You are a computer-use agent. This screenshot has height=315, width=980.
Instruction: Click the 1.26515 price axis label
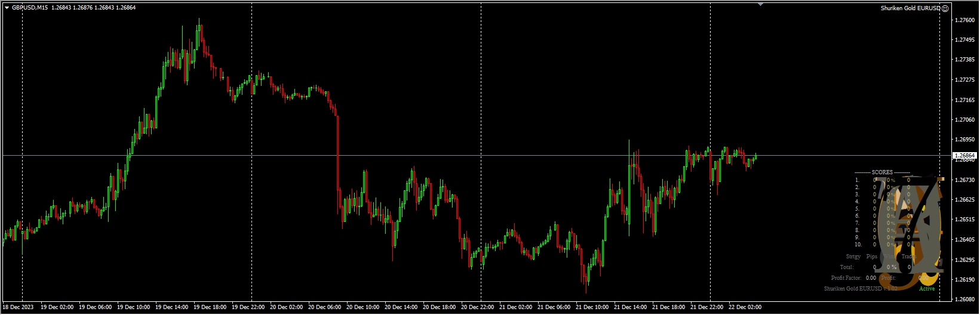point(964,220)
